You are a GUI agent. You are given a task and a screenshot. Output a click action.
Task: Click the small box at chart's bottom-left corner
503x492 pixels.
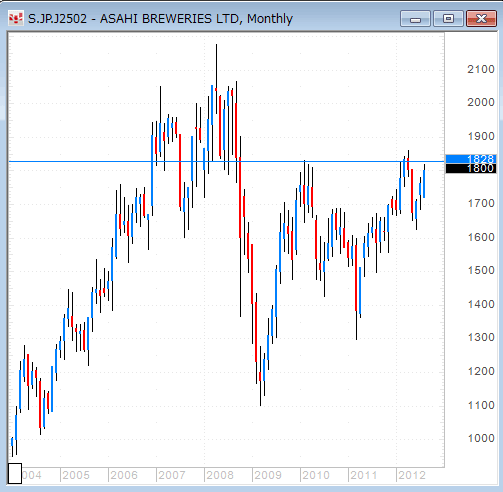pos(15,473)
